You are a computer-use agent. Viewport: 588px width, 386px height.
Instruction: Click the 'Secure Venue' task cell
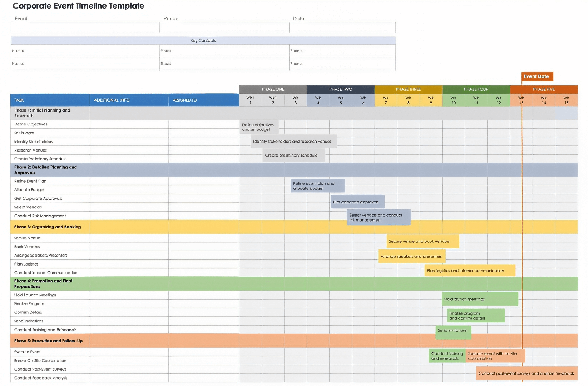50,238
